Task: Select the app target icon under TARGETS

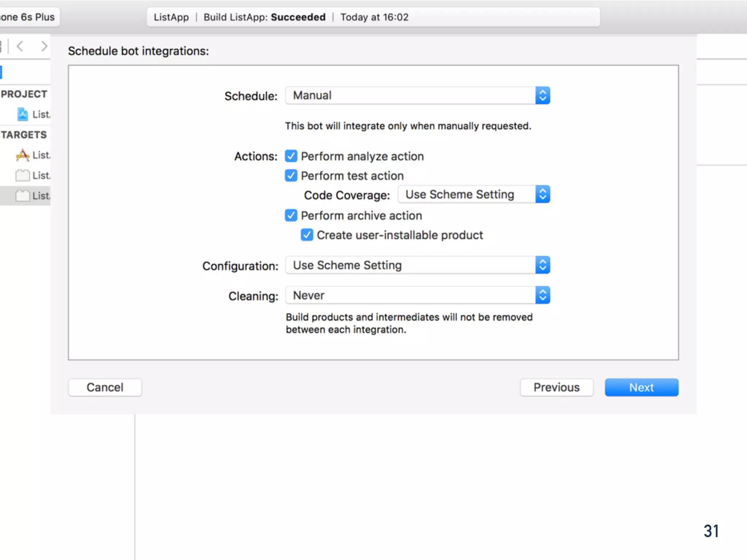Action: click(23, 155)
